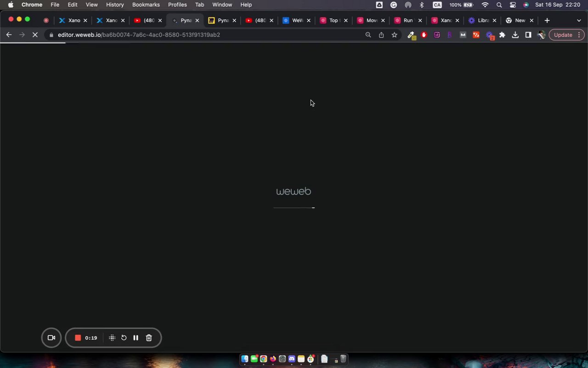Close the New Tab tab

(x=531, y=20)
